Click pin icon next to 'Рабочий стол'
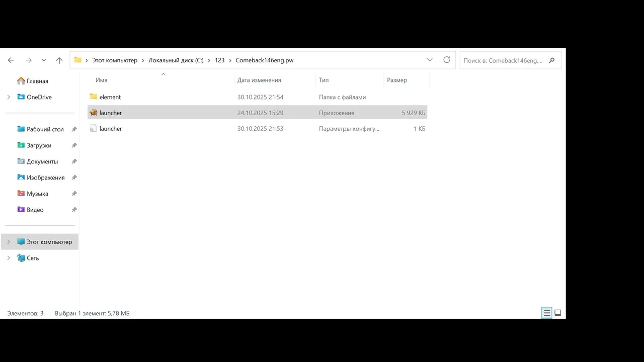This screenshot has width=644, height=362. coord(74,129)
